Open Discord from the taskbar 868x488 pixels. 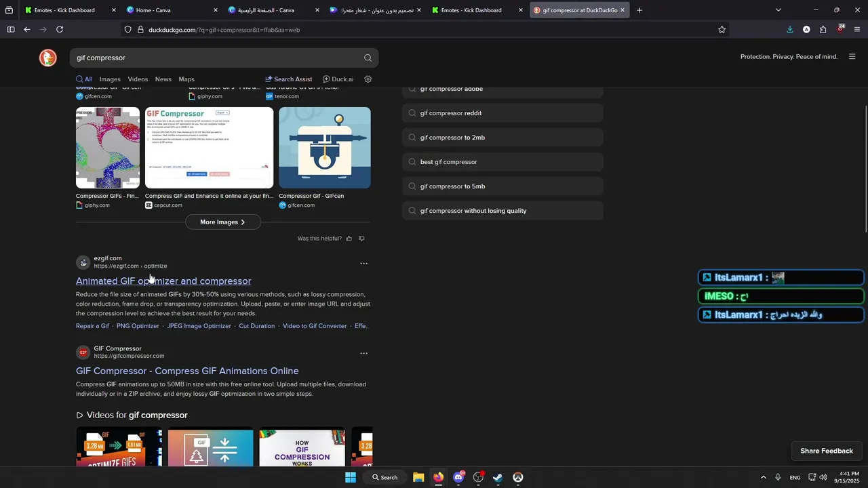(x=458, y=477)
